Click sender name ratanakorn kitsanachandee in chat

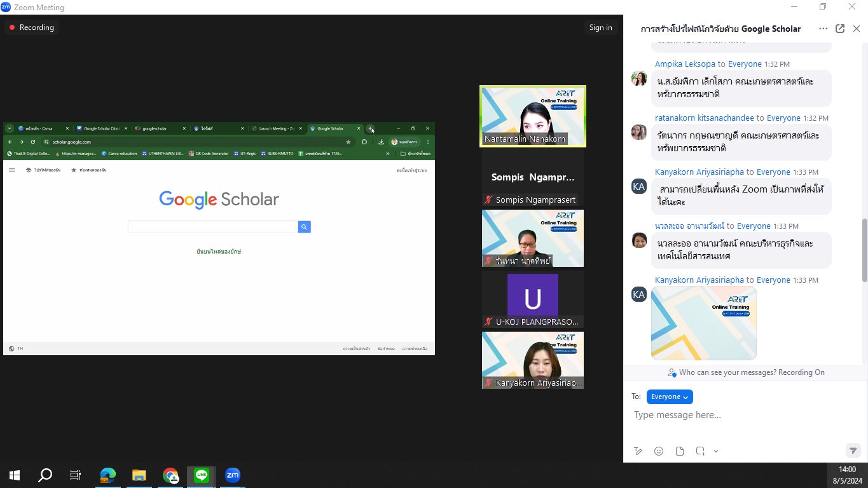704,118
